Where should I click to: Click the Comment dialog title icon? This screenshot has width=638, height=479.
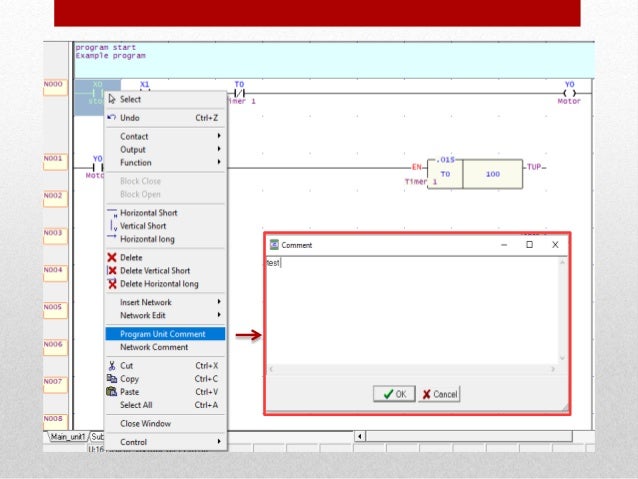pyautogui.click(x=274, y=245)
